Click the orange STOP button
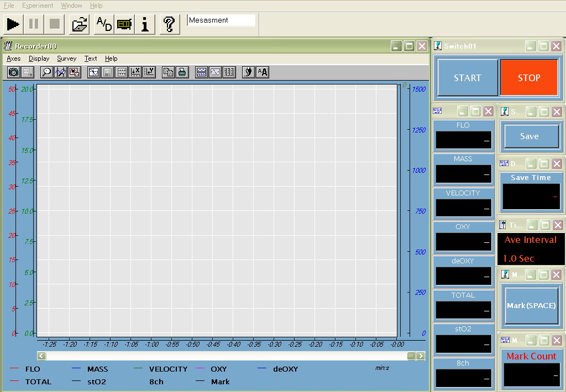Image resolution: width=566 pixels, height=392 pixels. click(x=529, y=77)
